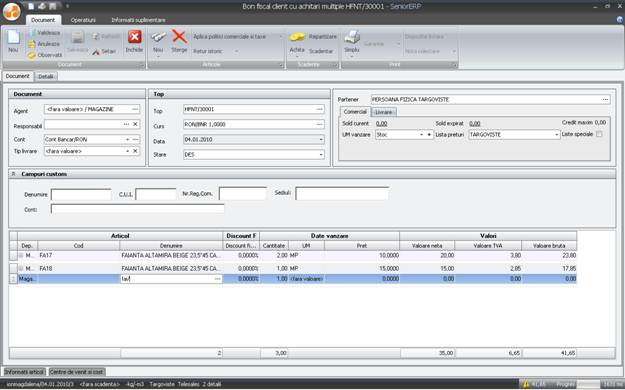Open Aplica politici comerciale si taxe dropdown
This screenshot has width=625, height=390.
pos(281,36)
